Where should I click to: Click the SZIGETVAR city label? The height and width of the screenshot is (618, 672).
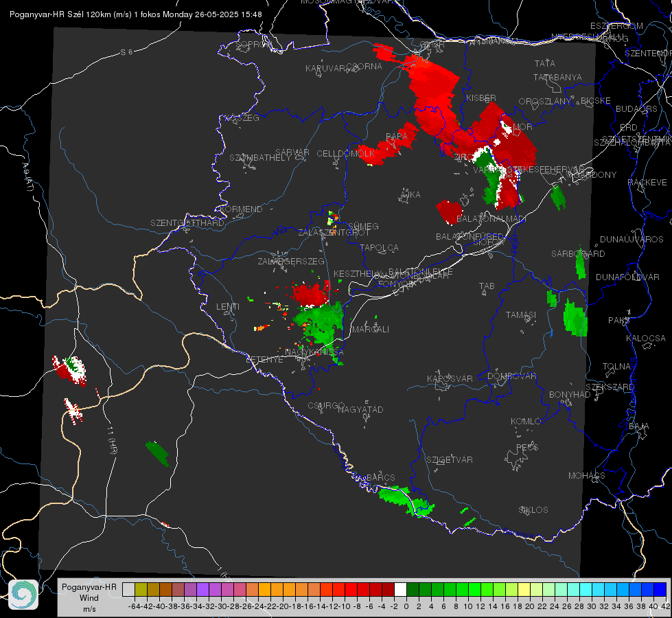point(450,460)
